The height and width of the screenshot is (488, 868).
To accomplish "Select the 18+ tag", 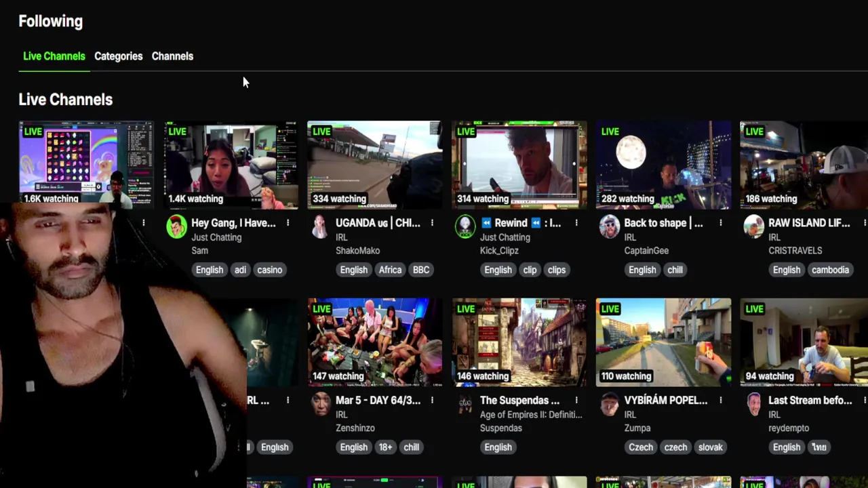I will click(385, 447).
